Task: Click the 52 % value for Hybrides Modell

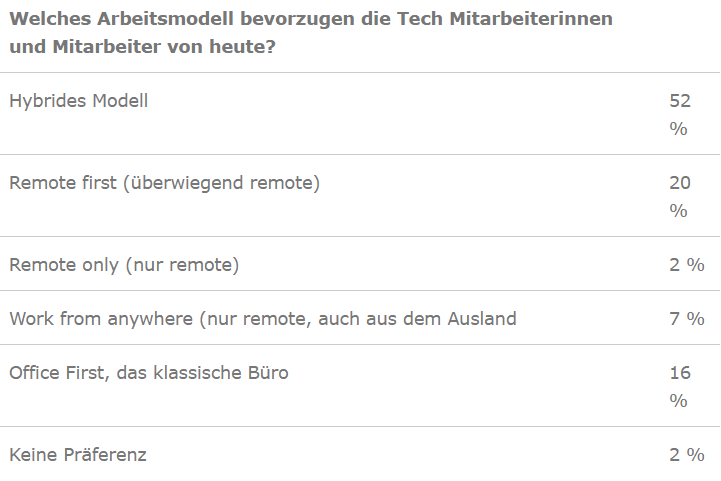Action: click(680, 114)
